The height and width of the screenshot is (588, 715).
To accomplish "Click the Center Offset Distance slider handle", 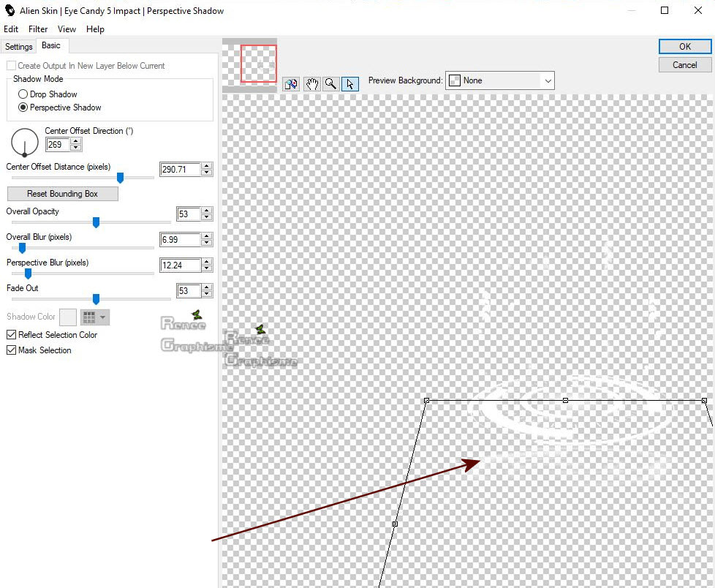I will click(121, 178).
